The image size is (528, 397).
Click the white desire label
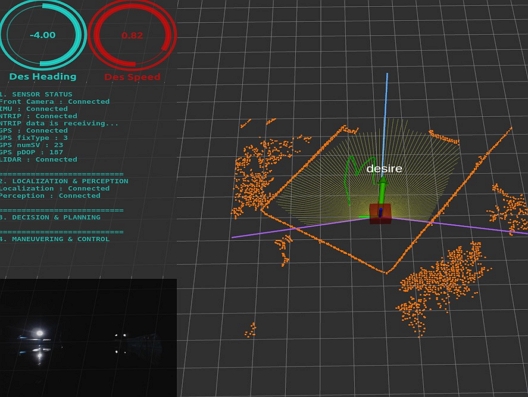(384, 168)
